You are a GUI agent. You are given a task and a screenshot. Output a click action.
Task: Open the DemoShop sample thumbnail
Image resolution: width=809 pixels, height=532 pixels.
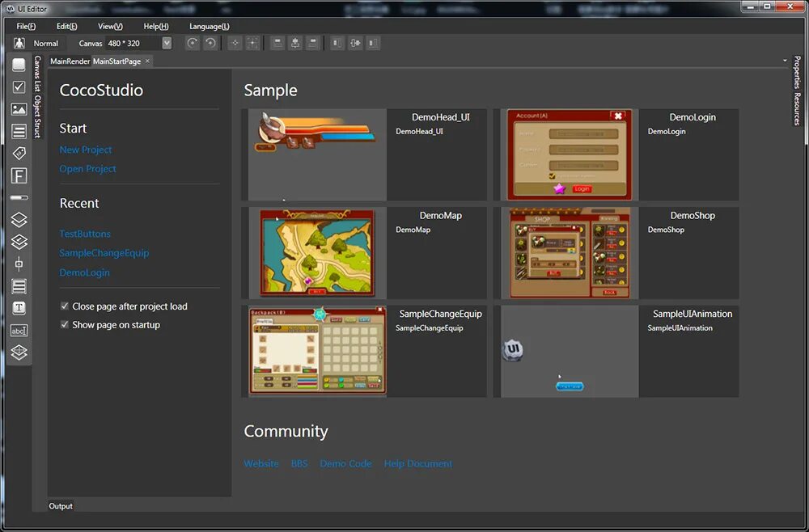(570, 252)
